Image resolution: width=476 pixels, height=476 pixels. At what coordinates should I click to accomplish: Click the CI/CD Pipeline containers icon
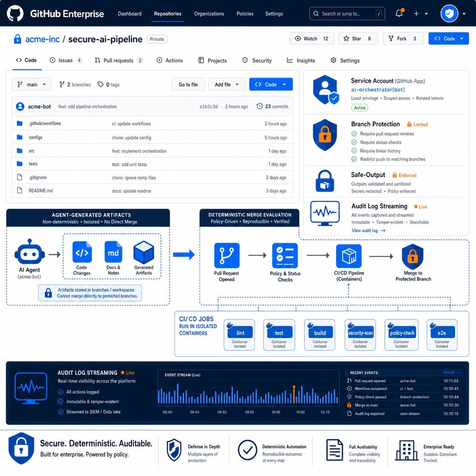(x=349, y=256)
